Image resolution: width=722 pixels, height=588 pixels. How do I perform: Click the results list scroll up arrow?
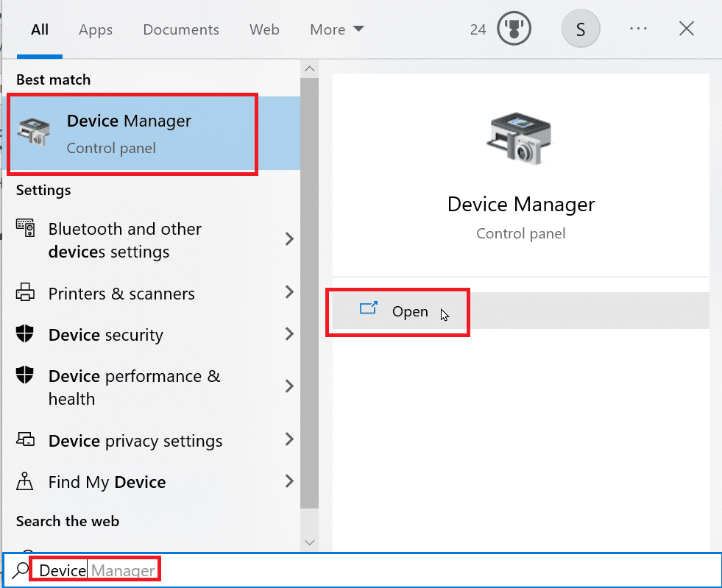tap(309, 69)
